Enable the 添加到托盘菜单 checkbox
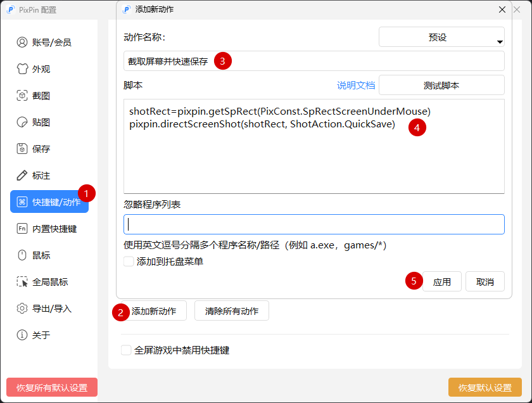The width and height of the screenshot is (532, 403). click(x=129, y=261)
